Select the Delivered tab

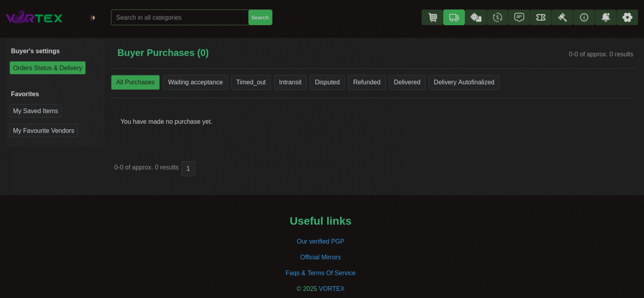(407, 82)
